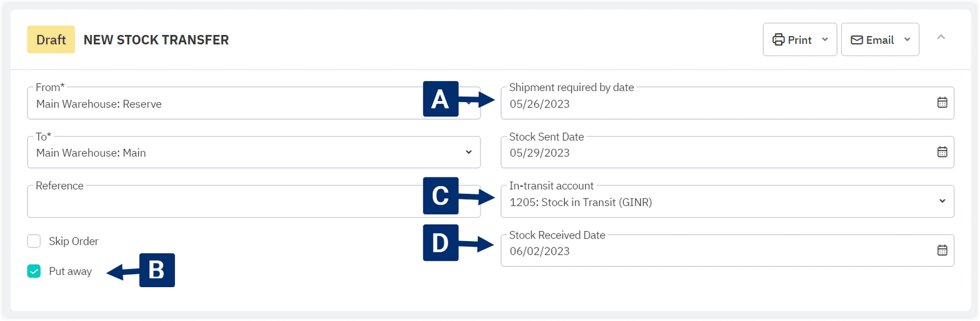
Task: Click the Print printer icon
Action: [x=778, y=40]
